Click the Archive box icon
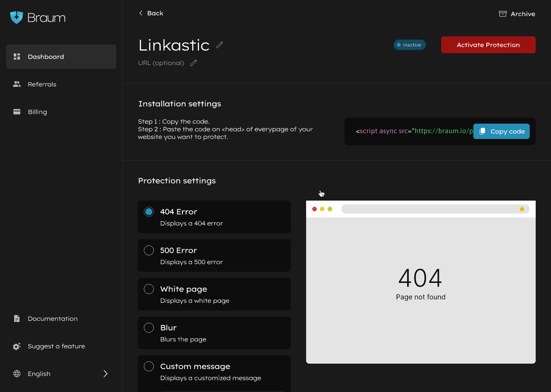 point(502,14)
